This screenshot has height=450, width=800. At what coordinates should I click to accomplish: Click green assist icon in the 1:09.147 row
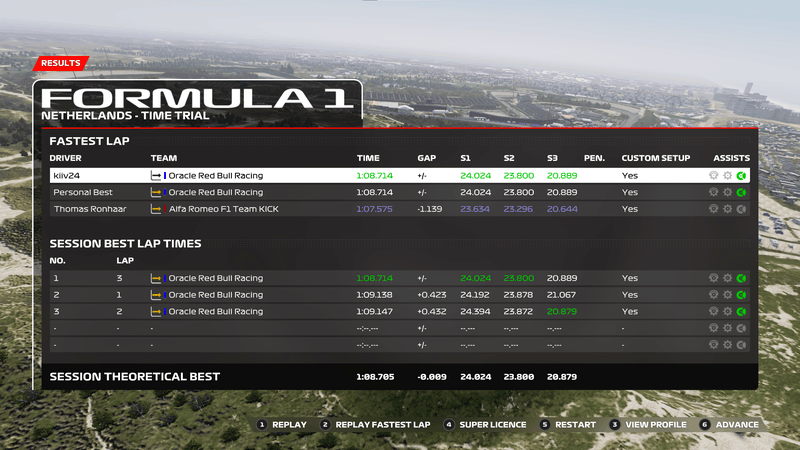[x=741, y=311]
